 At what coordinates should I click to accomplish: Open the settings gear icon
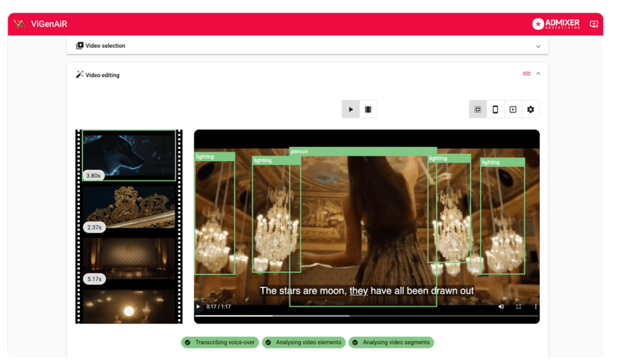tap(530, 110)
